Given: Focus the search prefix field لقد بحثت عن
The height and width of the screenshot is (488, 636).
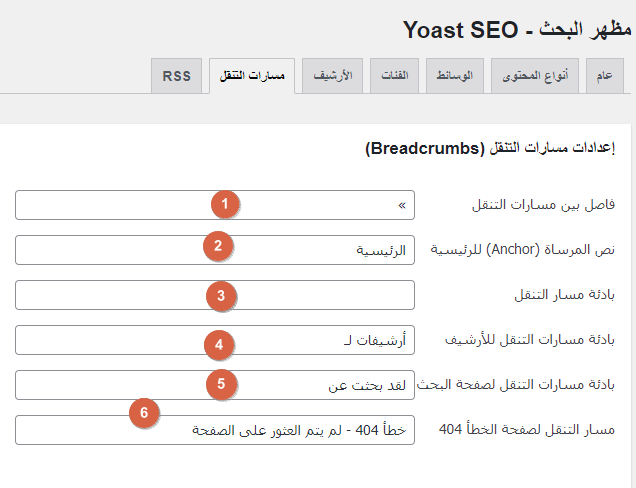Looking at the screenshot, I should [x=215, y=385].
